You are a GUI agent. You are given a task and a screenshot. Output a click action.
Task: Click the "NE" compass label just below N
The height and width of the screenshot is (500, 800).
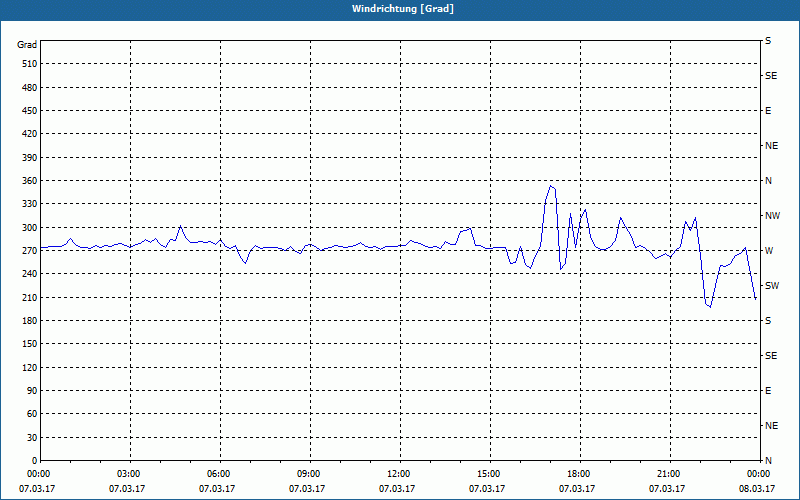pos(771,146)
